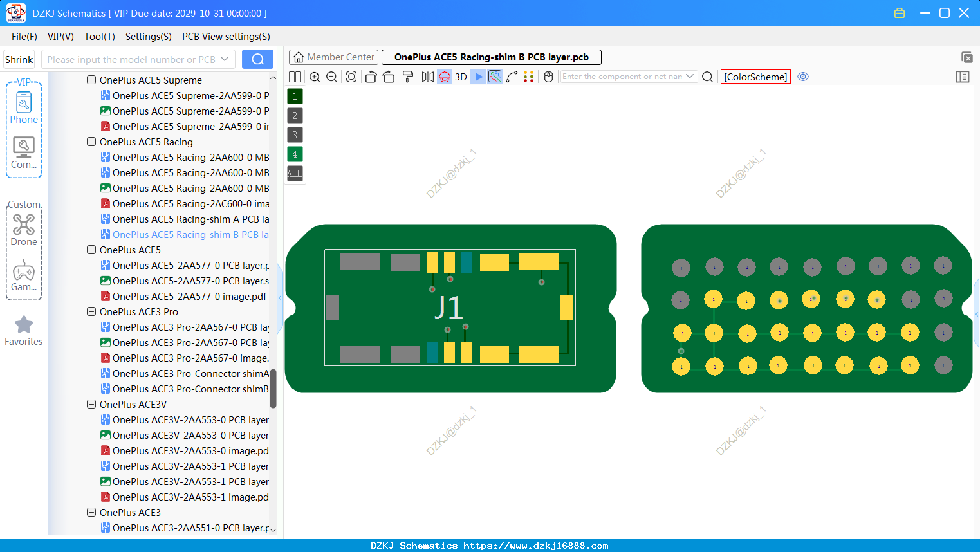Screen dimensions: 980x552
Task: Open OnePlus ACE3V-2AA553-1 image.pdf file
Action: [185, 497]
